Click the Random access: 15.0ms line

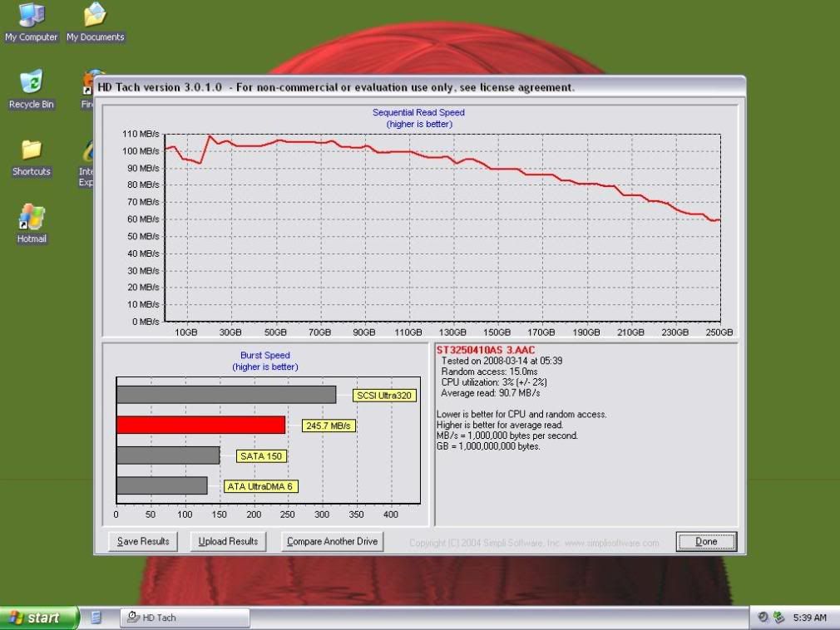pos(489,372)
